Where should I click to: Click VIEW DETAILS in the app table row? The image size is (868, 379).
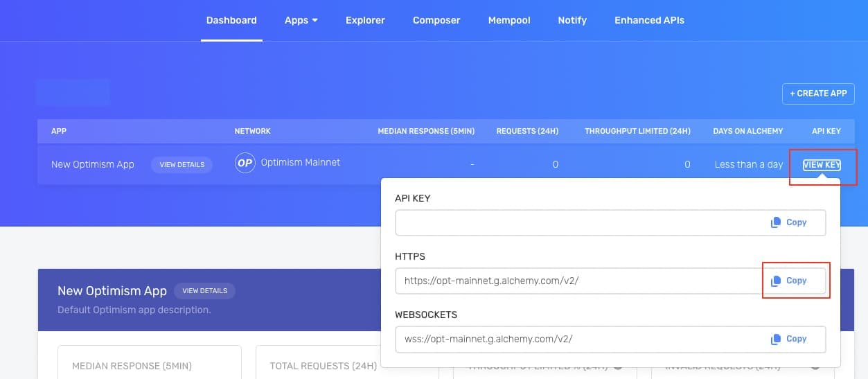(x=181, y=165)
